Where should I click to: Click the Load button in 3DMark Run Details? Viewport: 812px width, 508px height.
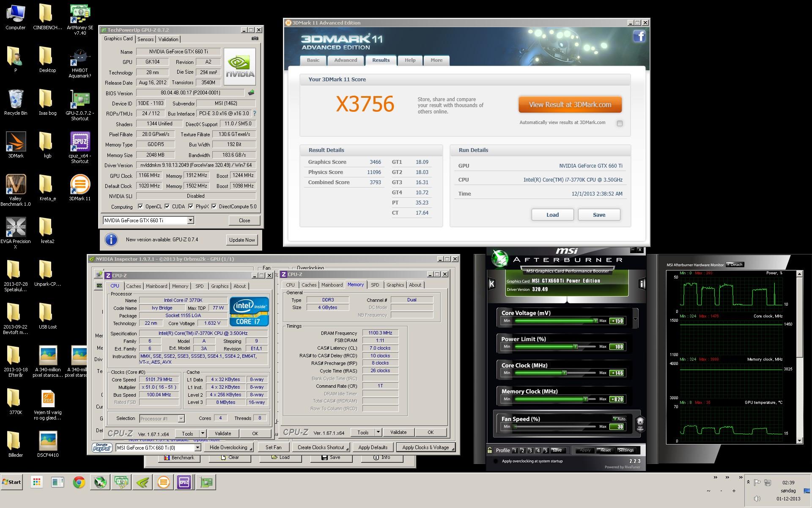tap(552, 215)
